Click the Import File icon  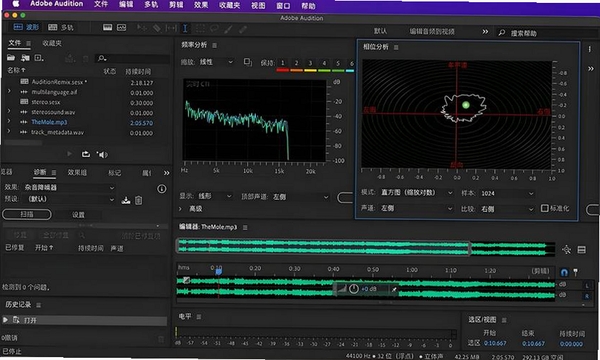25,58
